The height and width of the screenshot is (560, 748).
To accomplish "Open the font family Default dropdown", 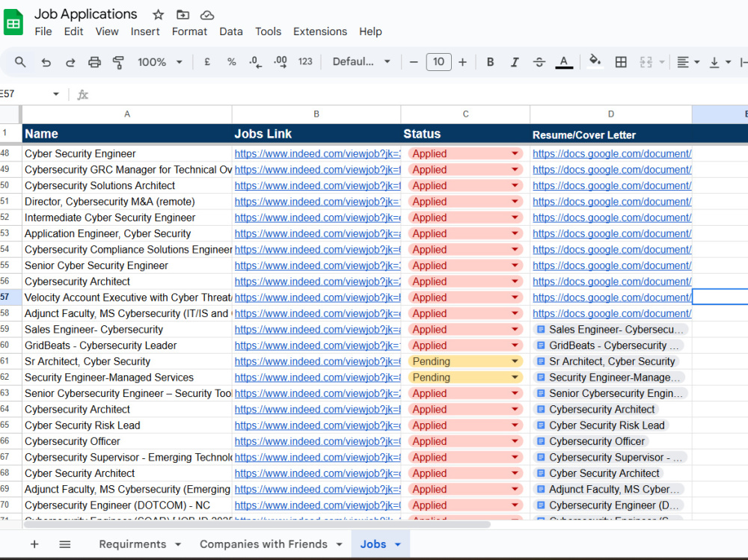I will tap(361, 62).
